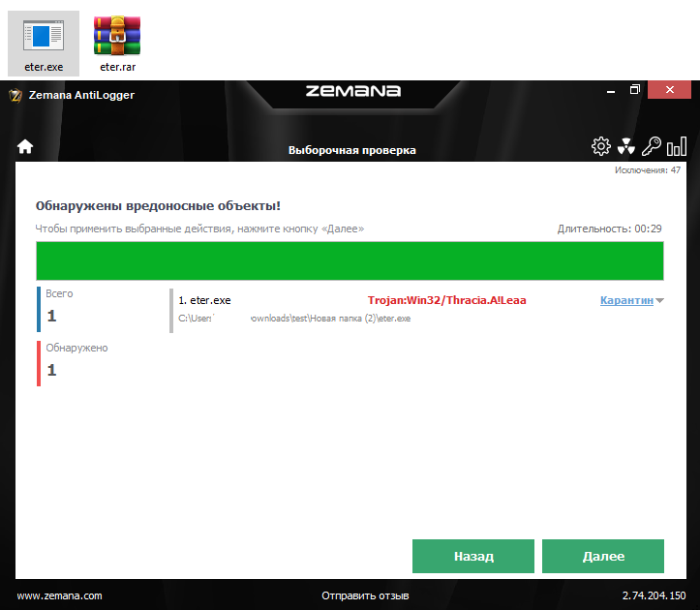Click the ZEMANA title logo
The width and height of the screenshot is (700, 610).
(x=353, y=91)
